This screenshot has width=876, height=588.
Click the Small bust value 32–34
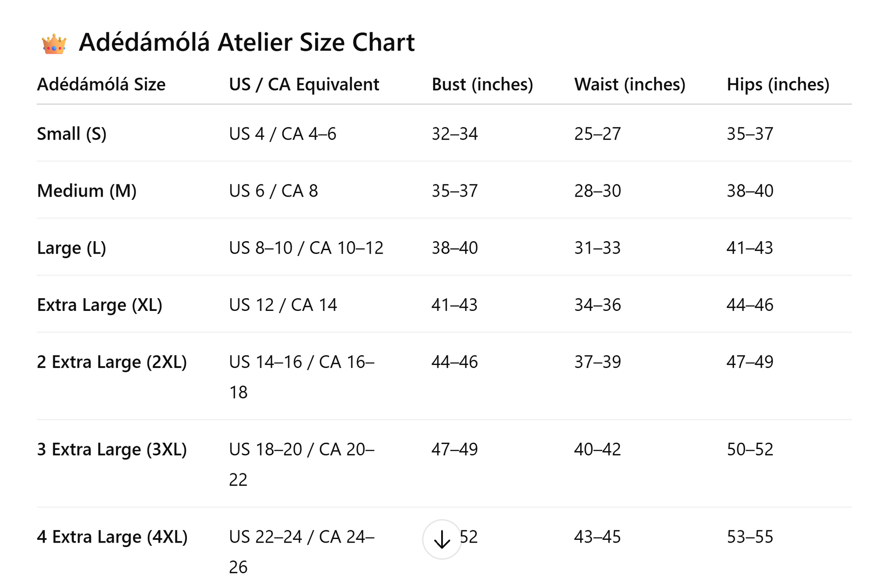pos(454,134)
